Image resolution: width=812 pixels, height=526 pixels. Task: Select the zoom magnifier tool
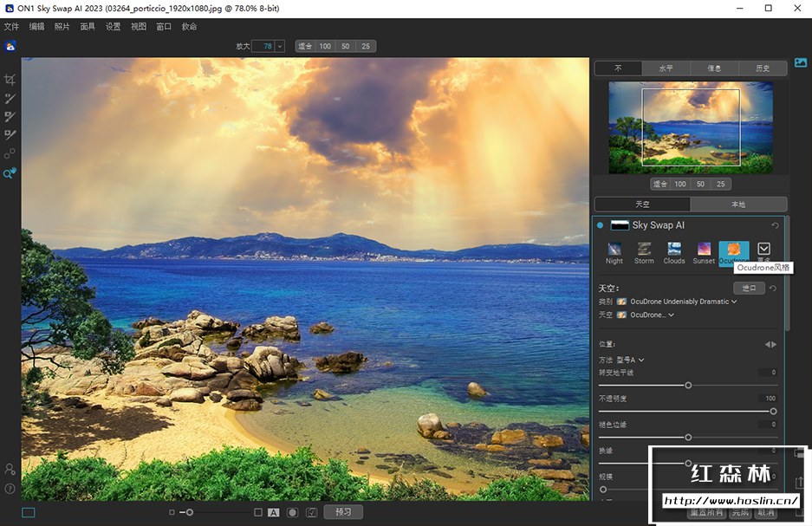click(x=10, y=174)
